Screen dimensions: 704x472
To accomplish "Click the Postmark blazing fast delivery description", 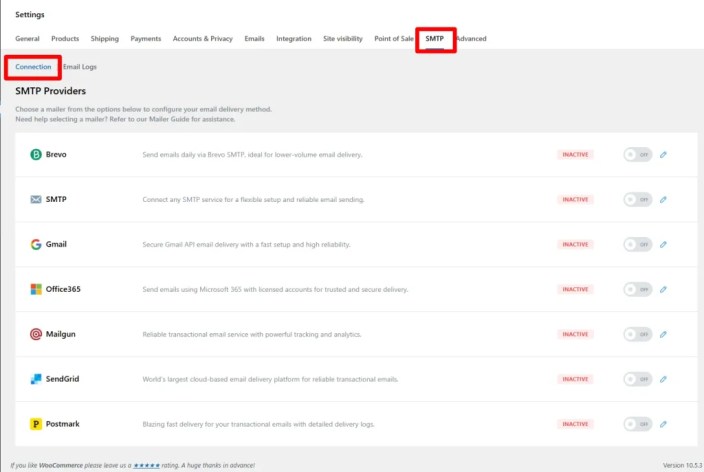I will point(258,424).
